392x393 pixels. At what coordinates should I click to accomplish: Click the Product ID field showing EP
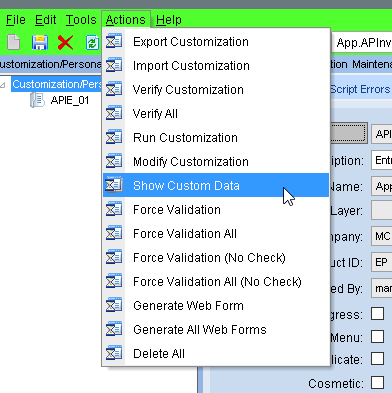pyautogui.click(x=382, y=262)
